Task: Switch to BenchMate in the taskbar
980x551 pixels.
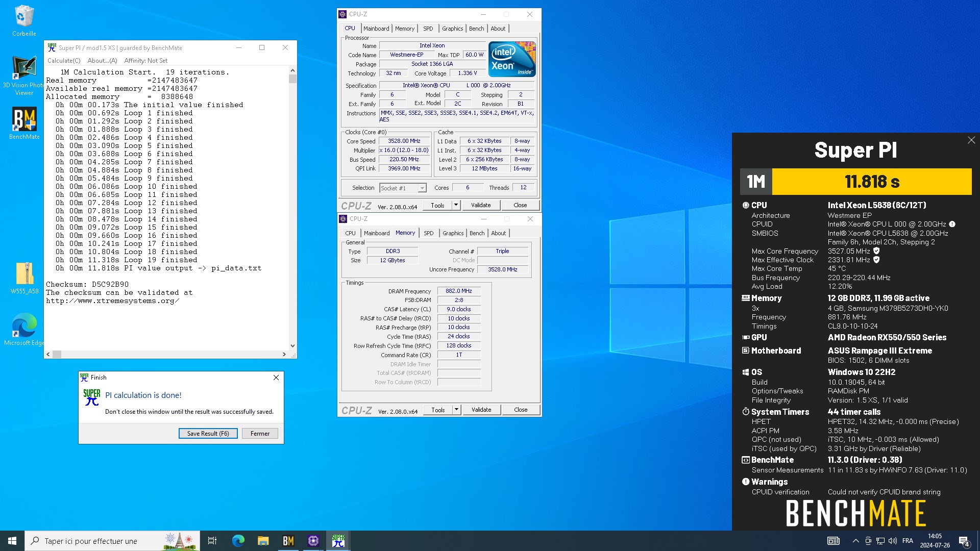Action: pos(288,541)
